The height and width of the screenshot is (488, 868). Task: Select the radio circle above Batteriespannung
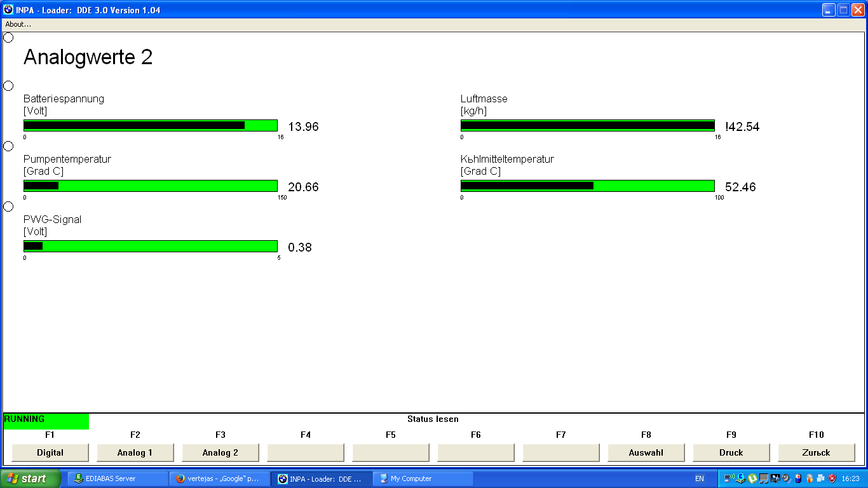(x=8, y=86)
